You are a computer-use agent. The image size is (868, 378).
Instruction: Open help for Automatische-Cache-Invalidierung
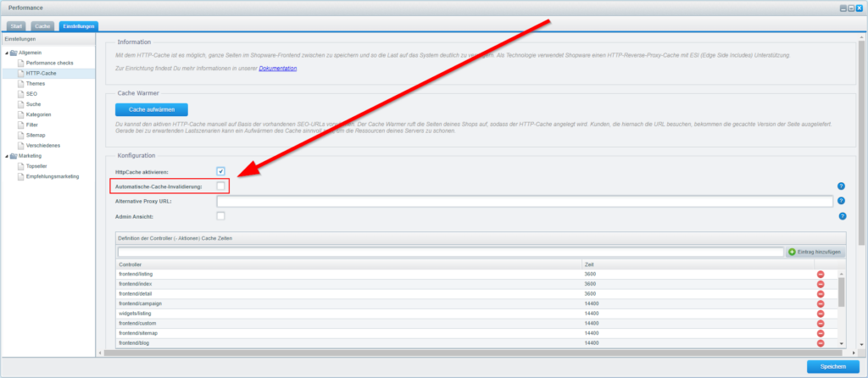[x=841, y=186]
